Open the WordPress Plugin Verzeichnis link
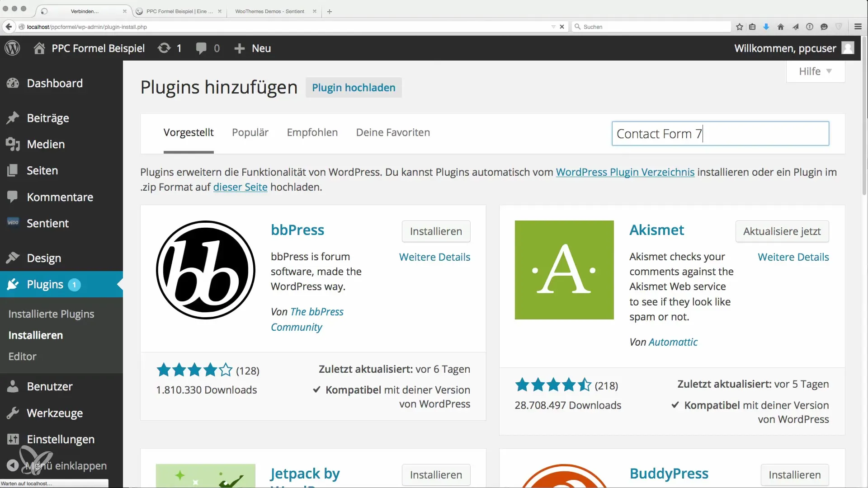The height and width of the screenshot is (488, 868). click(625, 172)
